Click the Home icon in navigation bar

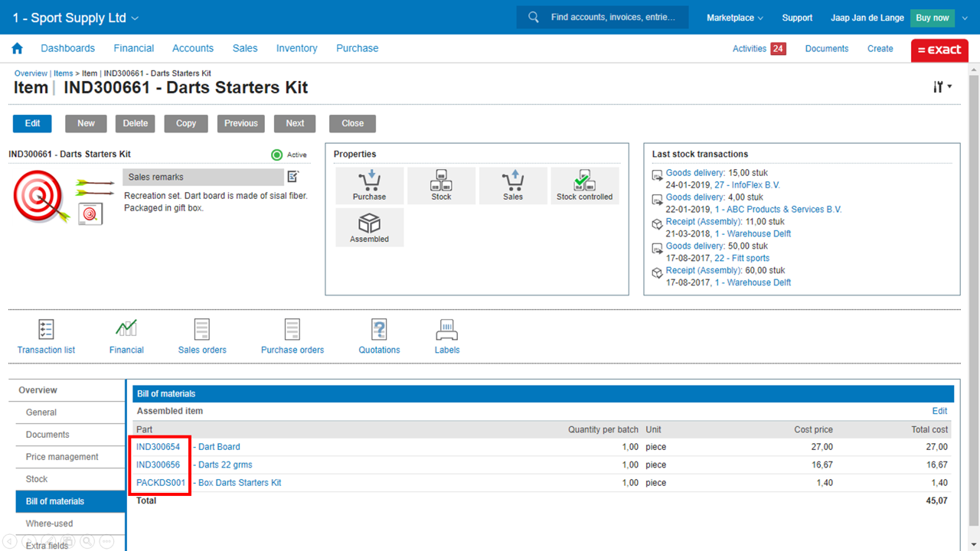(x=17, y=48)
